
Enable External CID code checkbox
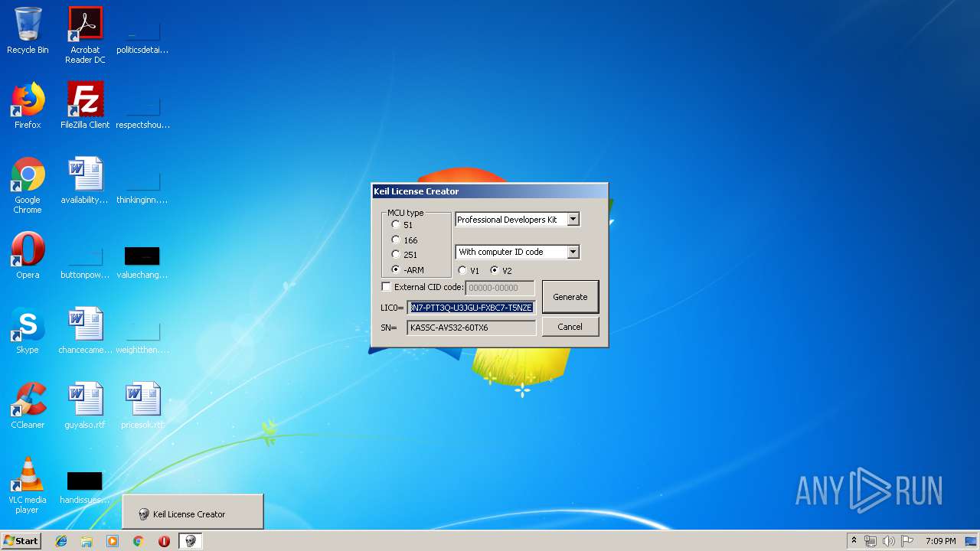tap(386, 287)
